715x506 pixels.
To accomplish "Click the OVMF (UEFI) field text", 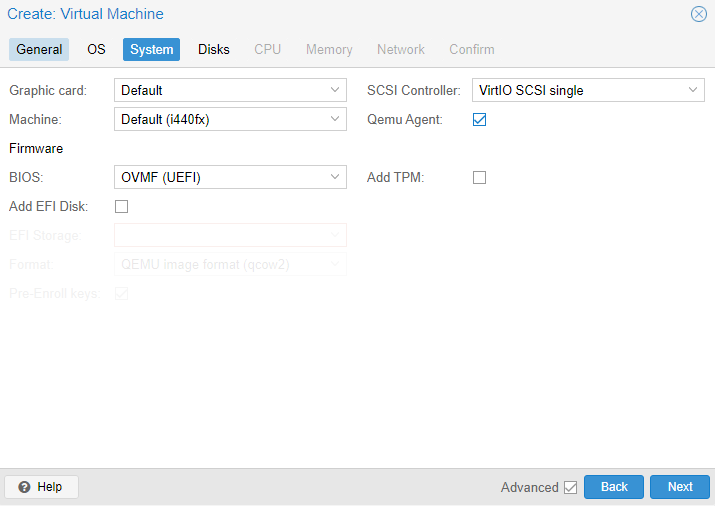I will click(161, 177).
